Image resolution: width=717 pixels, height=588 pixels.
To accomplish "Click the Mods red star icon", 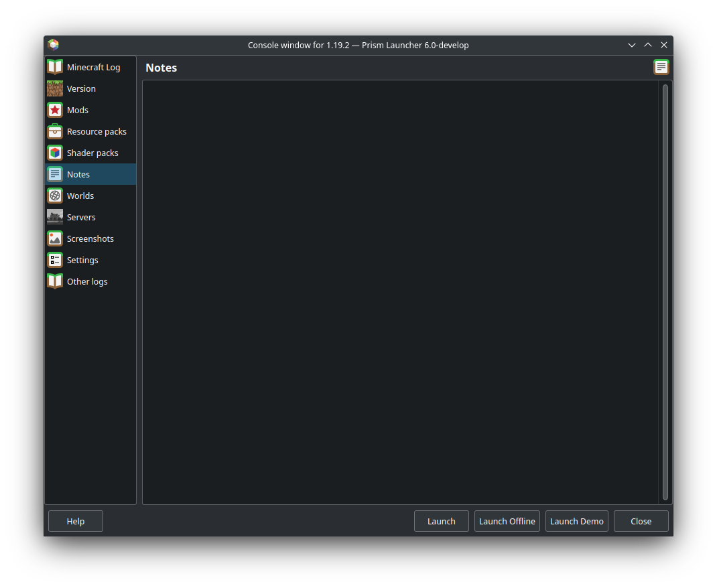I will (x=55, y=110).
